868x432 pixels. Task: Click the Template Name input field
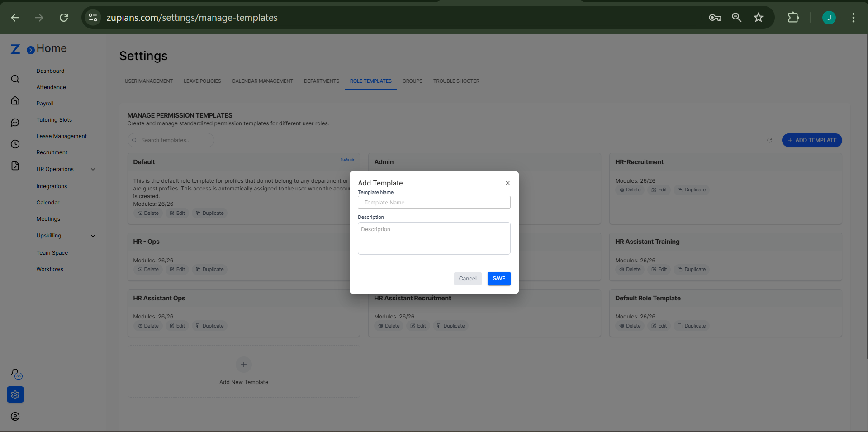point(433,202)
